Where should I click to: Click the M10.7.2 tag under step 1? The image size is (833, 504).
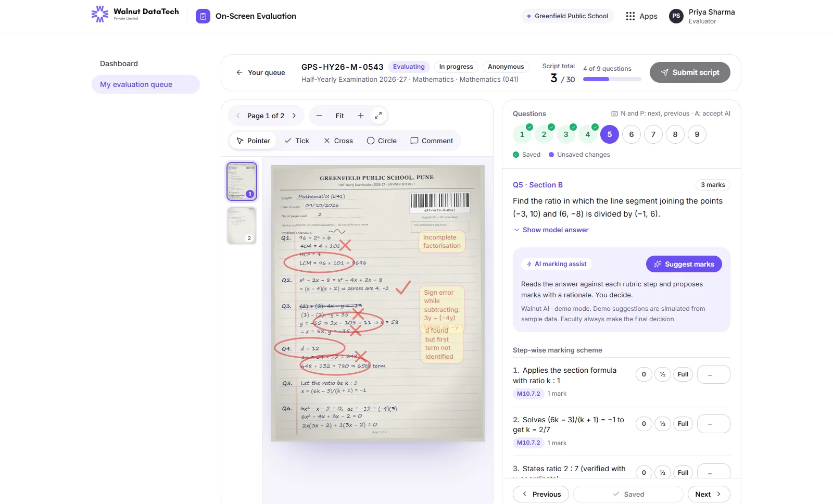point(528,394)
